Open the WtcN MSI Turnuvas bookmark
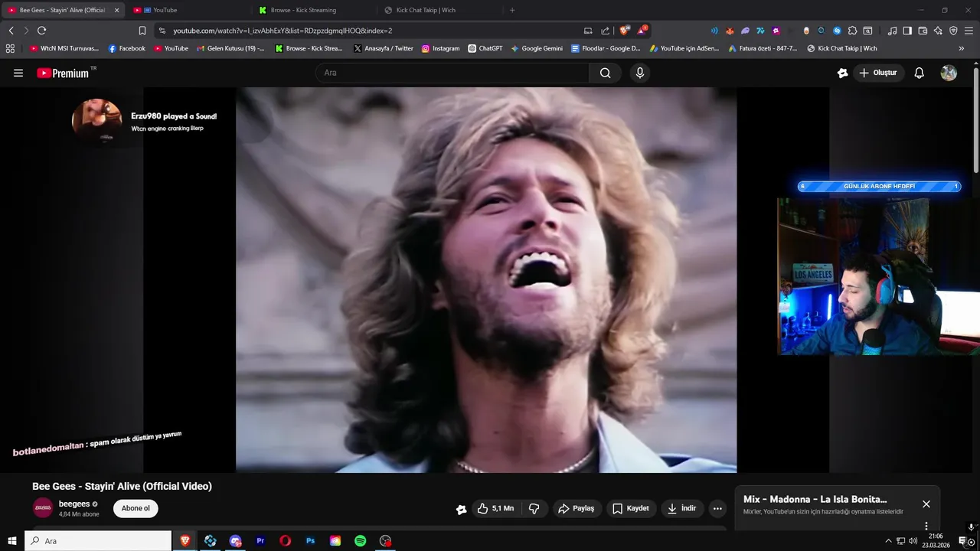Viewport: 980px width, 551px height. 64,48
